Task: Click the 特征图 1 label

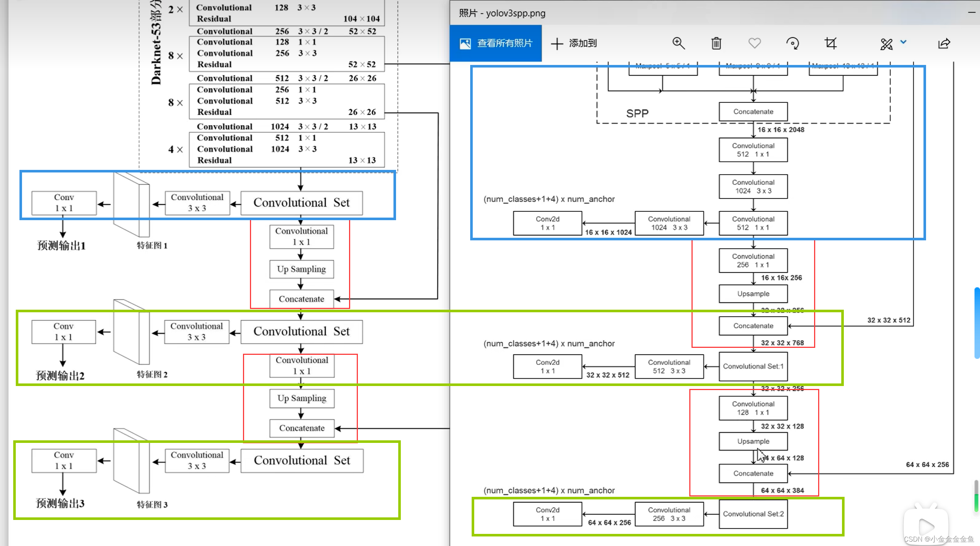Action: (152, 245)
